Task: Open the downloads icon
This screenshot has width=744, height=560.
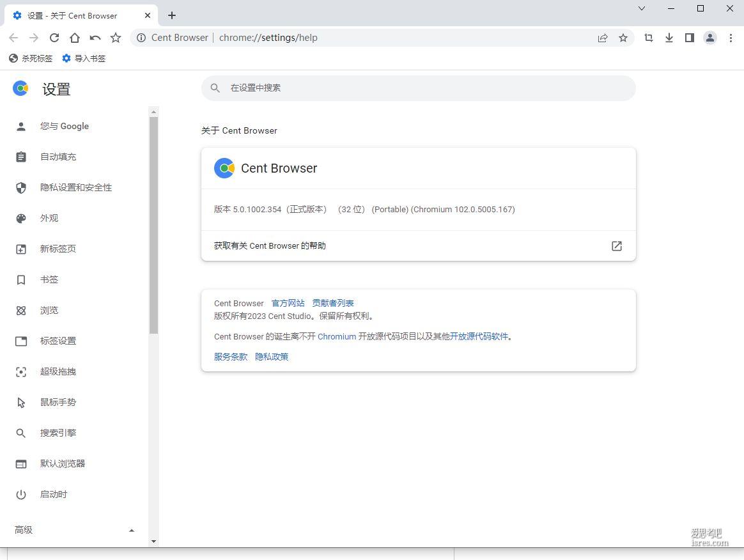Action: coord(669,38)
